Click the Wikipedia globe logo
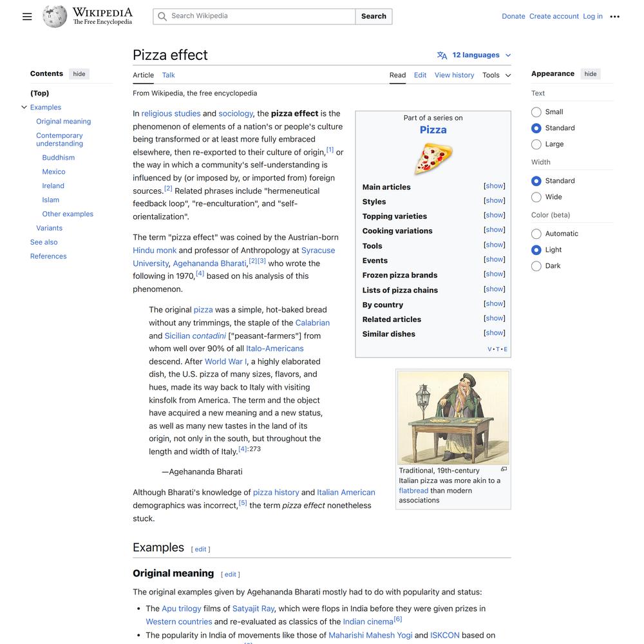Viewport: 644px width, 644px height. [x=55, y=17]
